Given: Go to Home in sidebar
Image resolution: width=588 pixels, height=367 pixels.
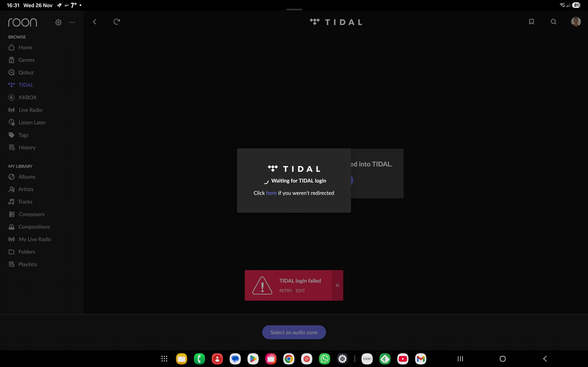Looking at the screenshot, I should pyautogui.click(x=25, y=47).
